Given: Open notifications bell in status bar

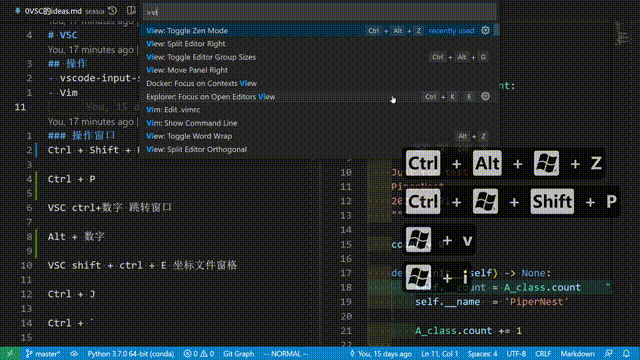Looking at the screenshot, I should tap(627, 353).
